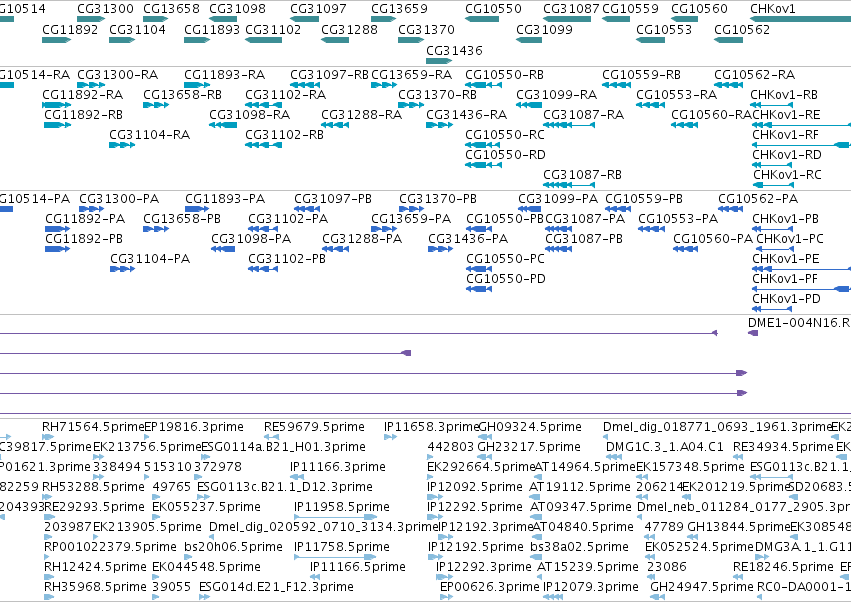Open EST IP12079.3prime

(590, 587)
